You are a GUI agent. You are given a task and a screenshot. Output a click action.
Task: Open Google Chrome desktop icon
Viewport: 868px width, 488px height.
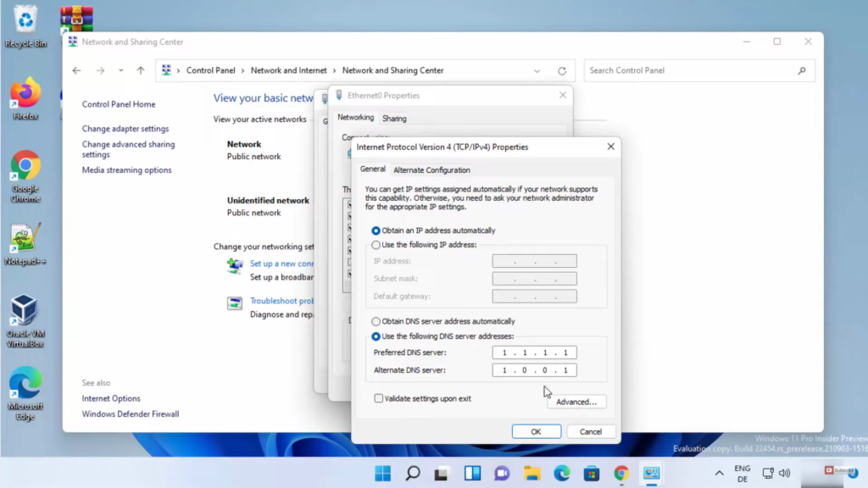click(25, 168)
